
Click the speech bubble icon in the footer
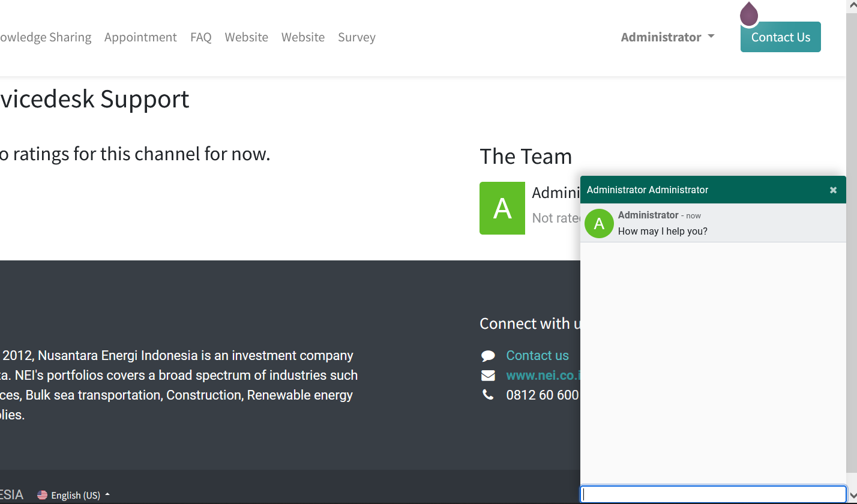pyautogui.click(x=488, y=356)
